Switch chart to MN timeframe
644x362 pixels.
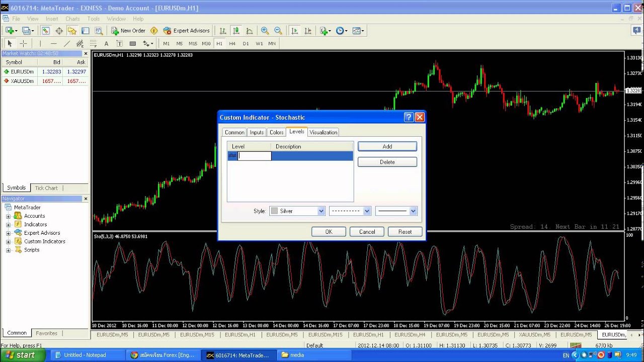pyautogui.click(x=272, y=44)
